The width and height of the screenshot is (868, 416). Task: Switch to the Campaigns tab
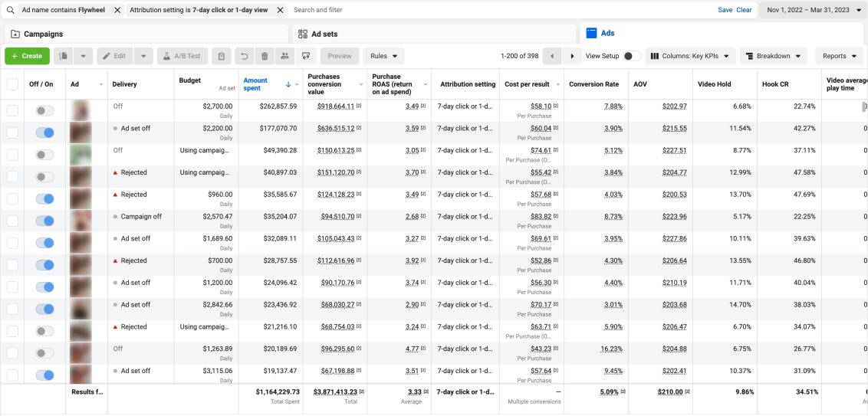pos(44,34)
